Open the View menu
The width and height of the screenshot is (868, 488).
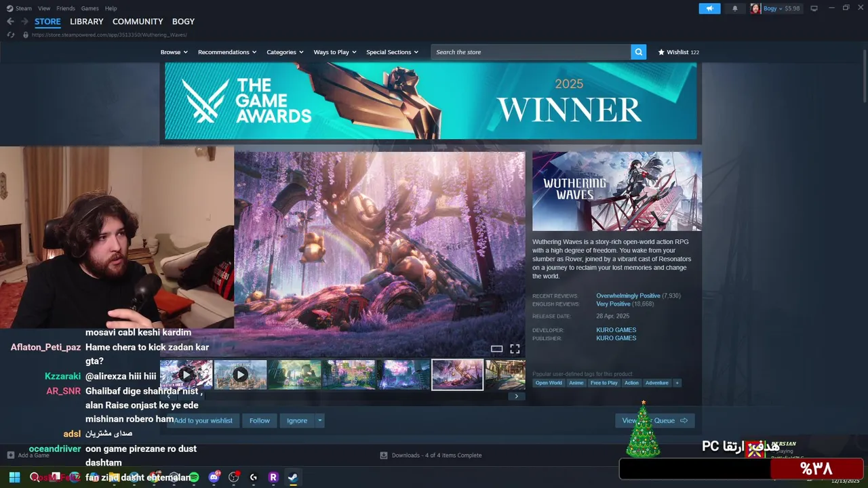[x=44, y=8]
